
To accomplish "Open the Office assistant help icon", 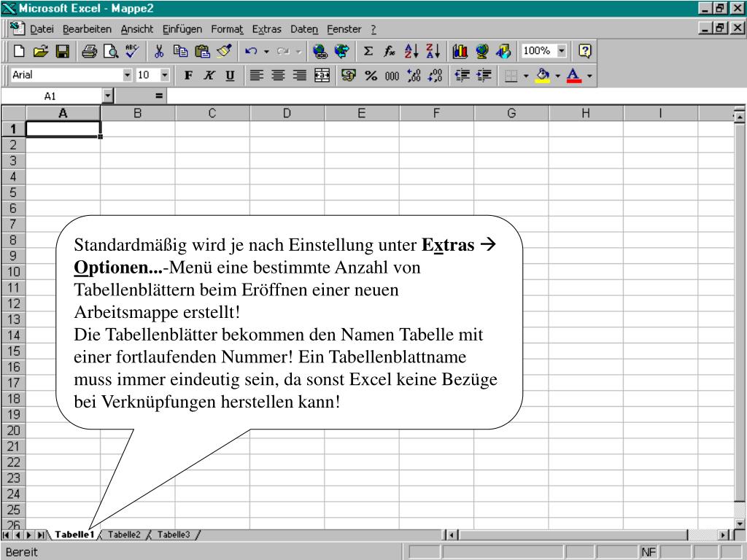I will point(585,51).
